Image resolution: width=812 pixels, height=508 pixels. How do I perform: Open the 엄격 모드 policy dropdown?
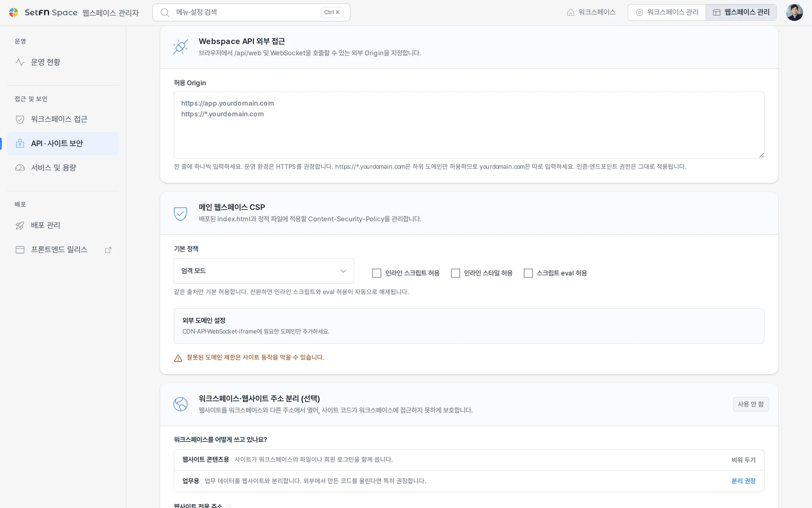coord(264,271)
